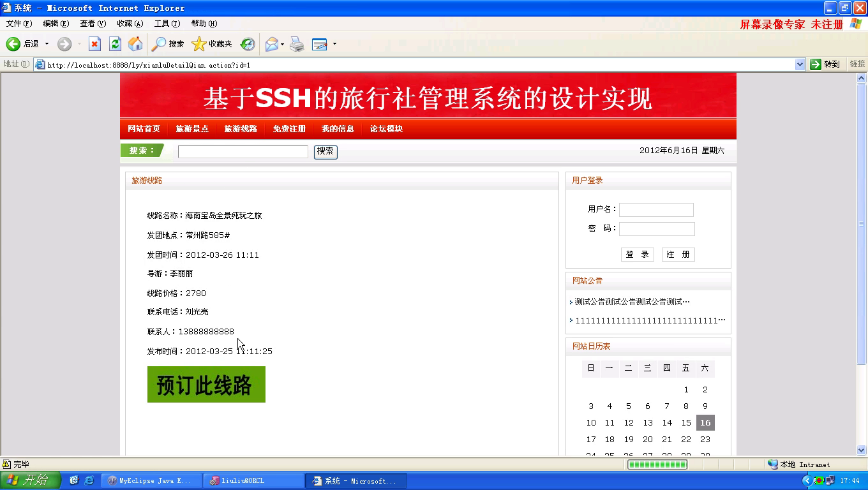868x490 pixels.
Task: Expand the Back button history dropdown
Action: [47, 44]
